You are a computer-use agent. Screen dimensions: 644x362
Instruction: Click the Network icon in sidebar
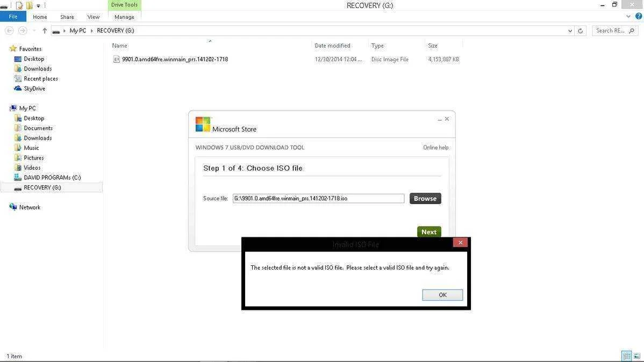point(13,207)
